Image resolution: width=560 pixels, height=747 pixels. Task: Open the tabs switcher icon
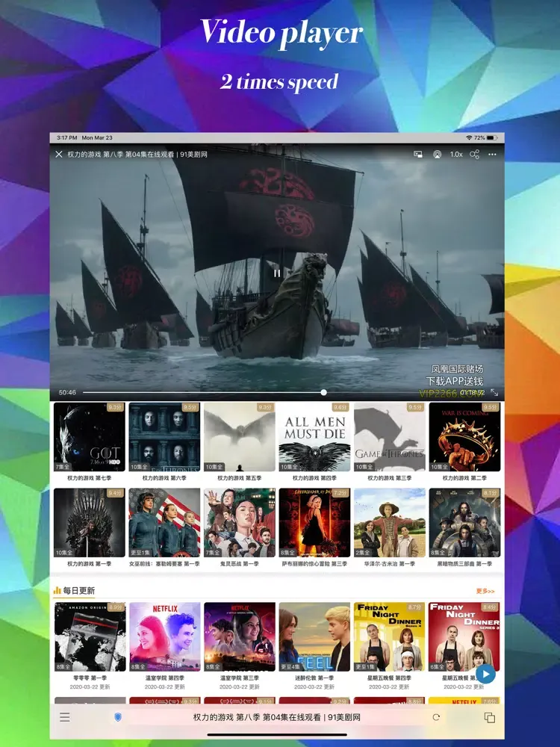490,717
